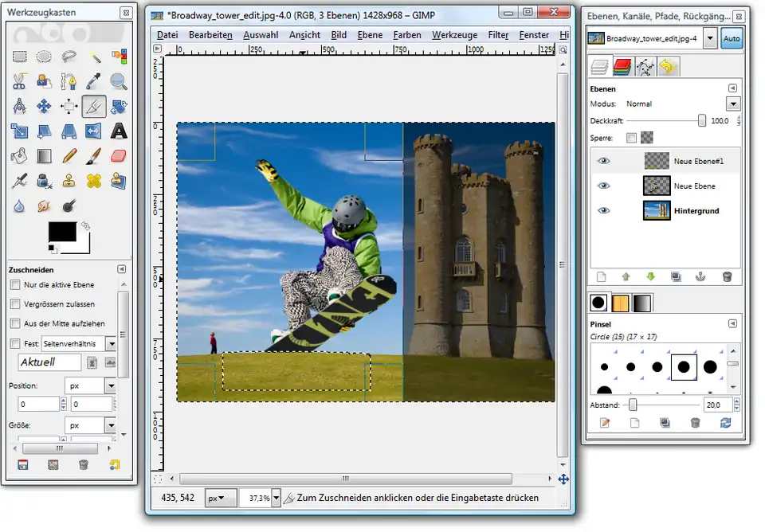Viewport: 765px width, 532px height.
Task: Open the Filter menu
Action: [498, 35]
